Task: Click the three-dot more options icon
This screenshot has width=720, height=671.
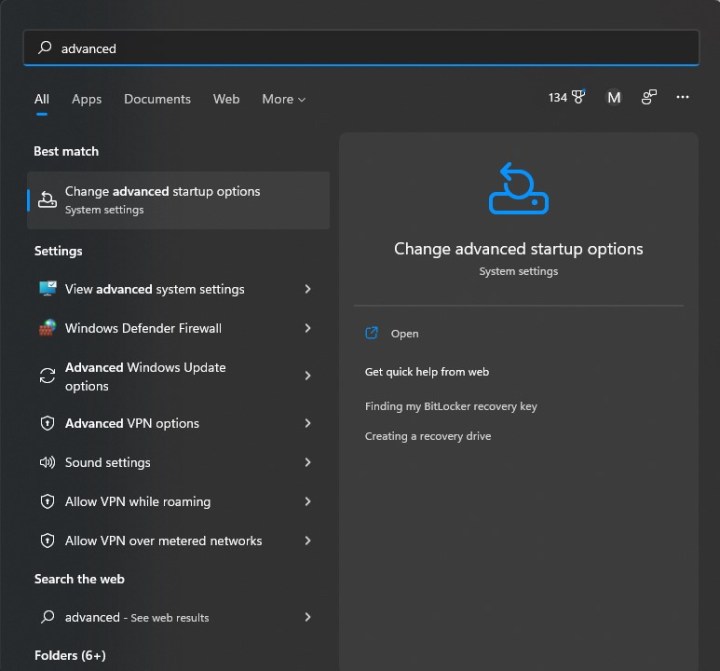Action: 683,98
